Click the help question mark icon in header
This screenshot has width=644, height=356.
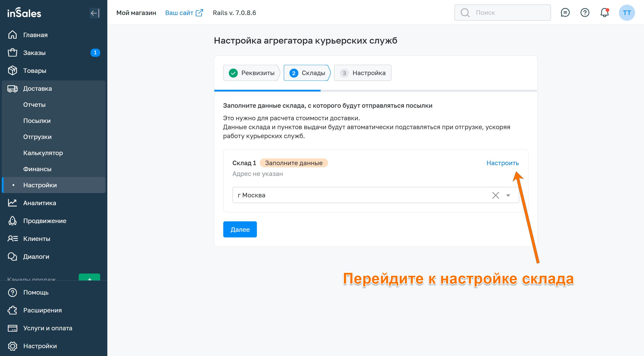585,13
